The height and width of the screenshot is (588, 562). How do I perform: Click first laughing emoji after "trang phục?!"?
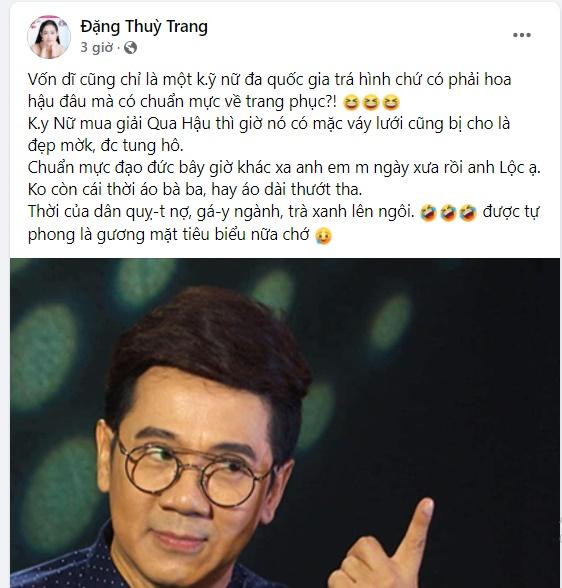(x=351, y=102)
